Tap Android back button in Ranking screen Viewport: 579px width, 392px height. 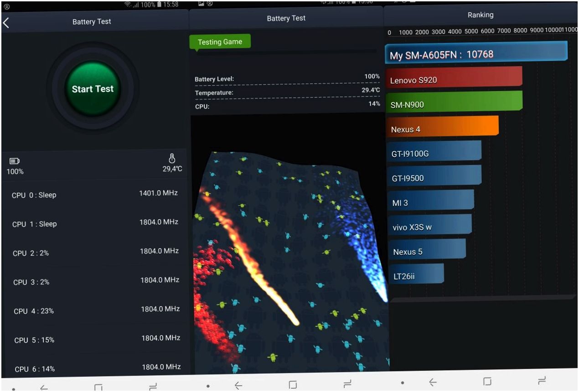point(433,382)
